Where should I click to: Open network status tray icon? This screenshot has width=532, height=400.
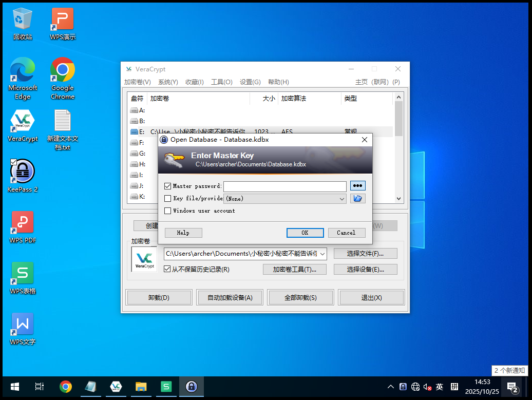pos(415,387)
